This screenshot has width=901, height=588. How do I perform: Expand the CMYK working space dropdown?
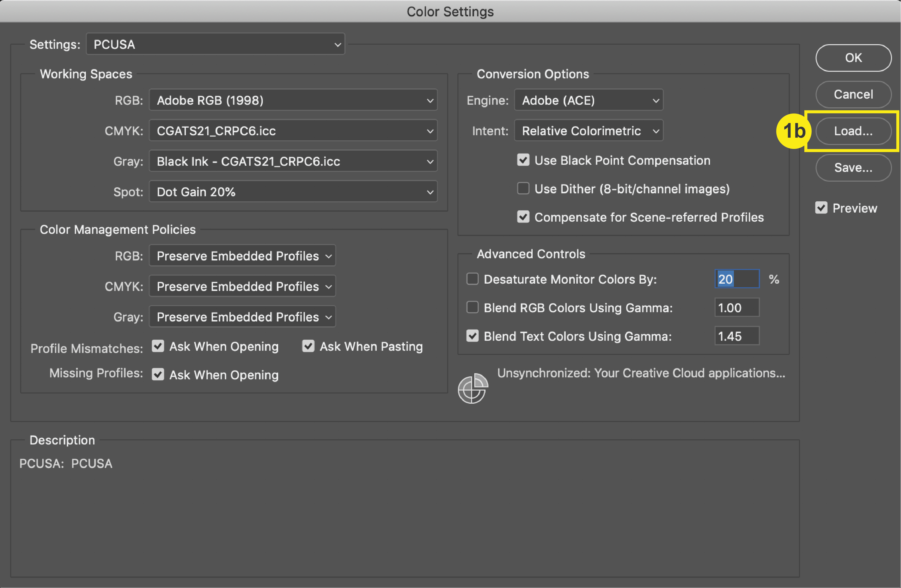tap(293, 131)
